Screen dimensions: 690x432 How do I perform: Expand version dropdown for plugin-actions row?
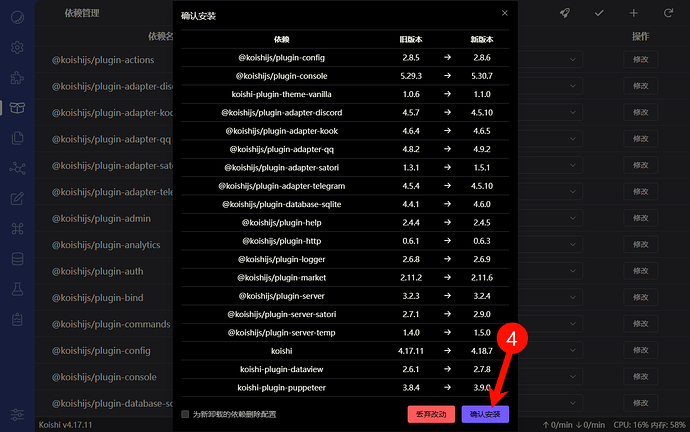click(x=573, y=59)
